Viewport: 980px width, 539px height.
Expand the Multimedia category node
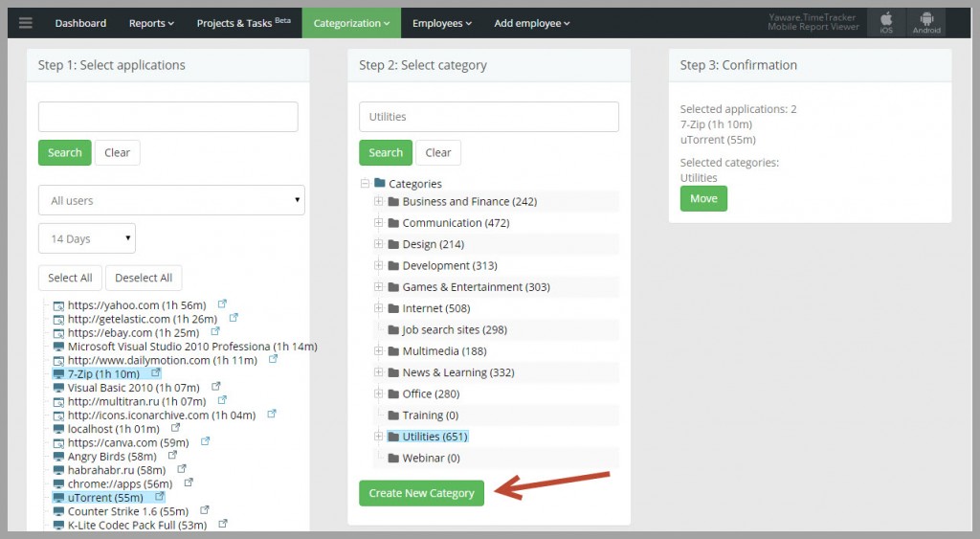click(x=378, y=350)
